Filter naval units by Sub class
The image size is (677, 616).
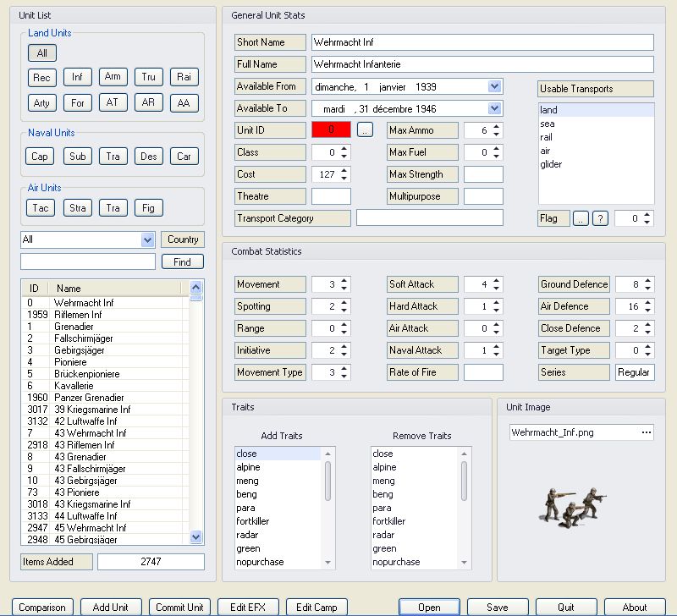tap(78, 157)
